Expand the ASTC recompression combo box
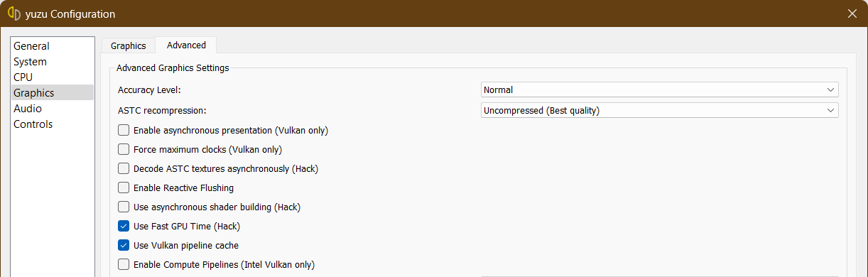 659,110
